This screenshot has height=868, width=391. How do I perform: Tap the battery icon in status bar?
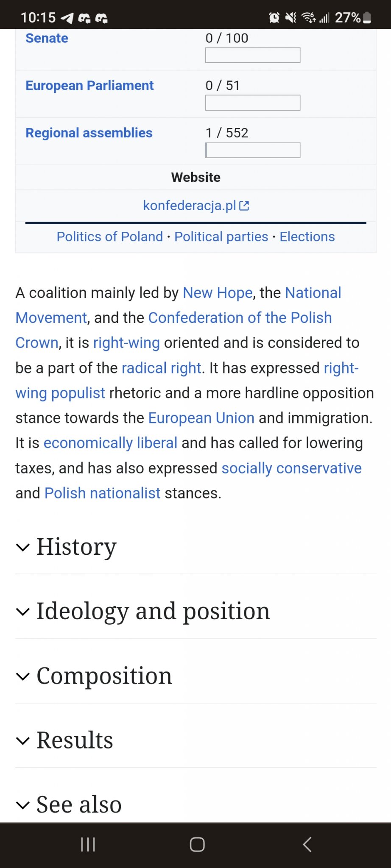(367, 17)
